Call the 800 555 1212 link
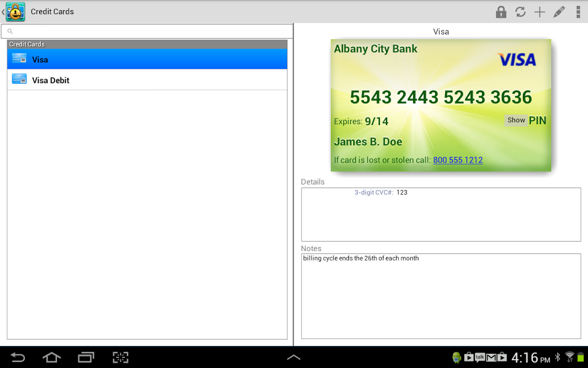Screen dimensions: 588x368 (458, 160)
